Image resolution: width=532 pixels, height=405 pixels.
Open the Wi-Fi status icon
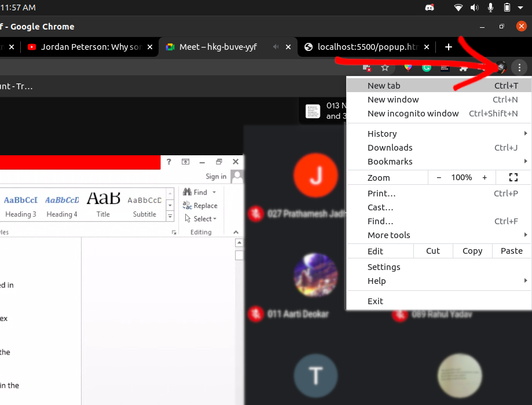(458, 8)
